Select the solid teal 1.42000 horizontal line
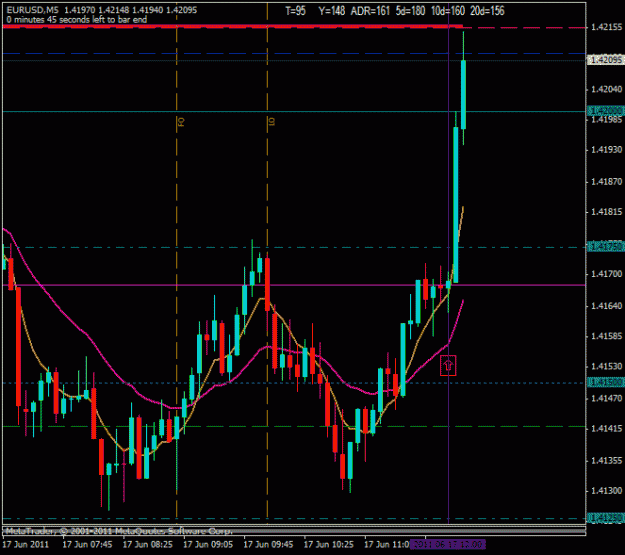625x555 pixels. [x=294, y=112]
